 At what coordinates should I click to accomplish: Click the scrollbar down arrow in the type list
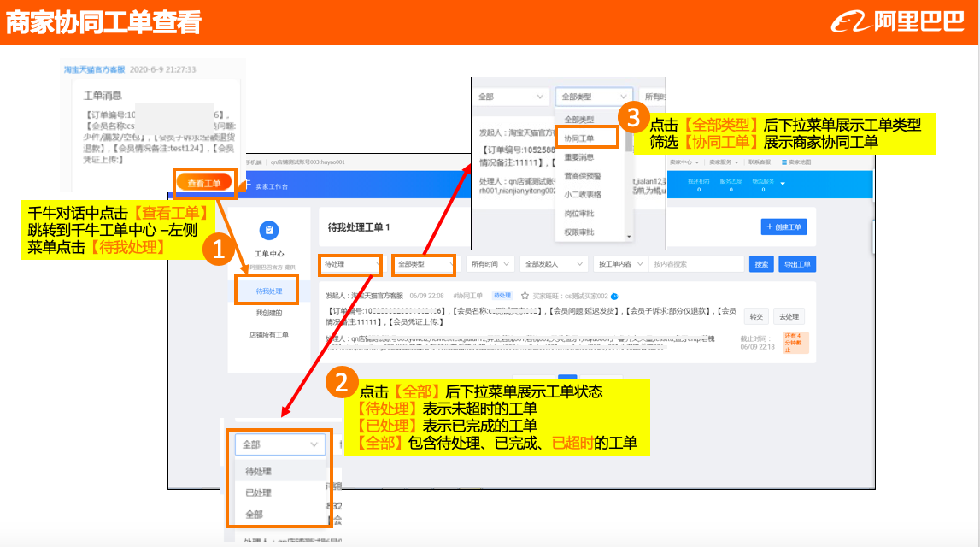pyautogui.click(x=629, y=236)
